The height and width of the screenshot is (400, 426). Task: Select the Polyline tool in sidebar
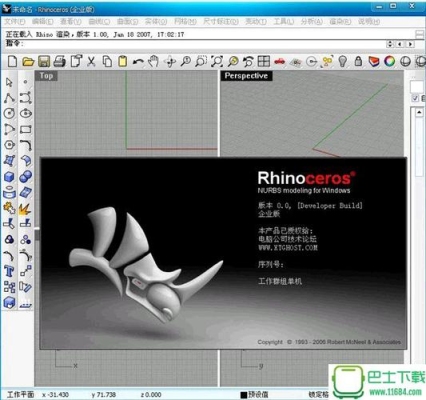(9, 98)
